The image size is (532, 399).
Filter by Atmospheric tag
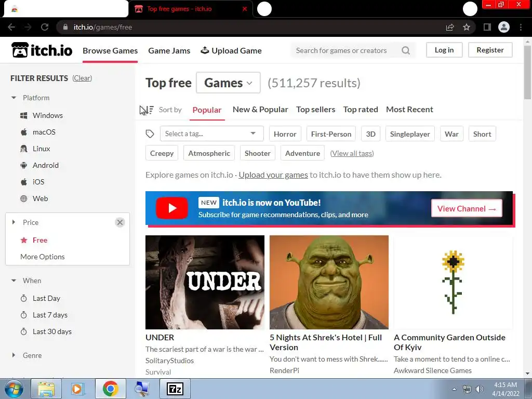coord(209,153)
